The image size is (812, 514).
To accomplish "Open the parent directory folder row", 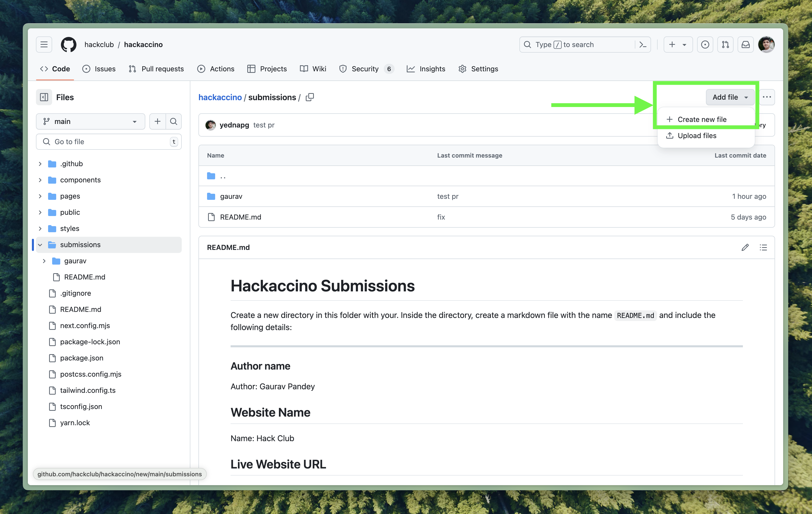I will point(486,176).
